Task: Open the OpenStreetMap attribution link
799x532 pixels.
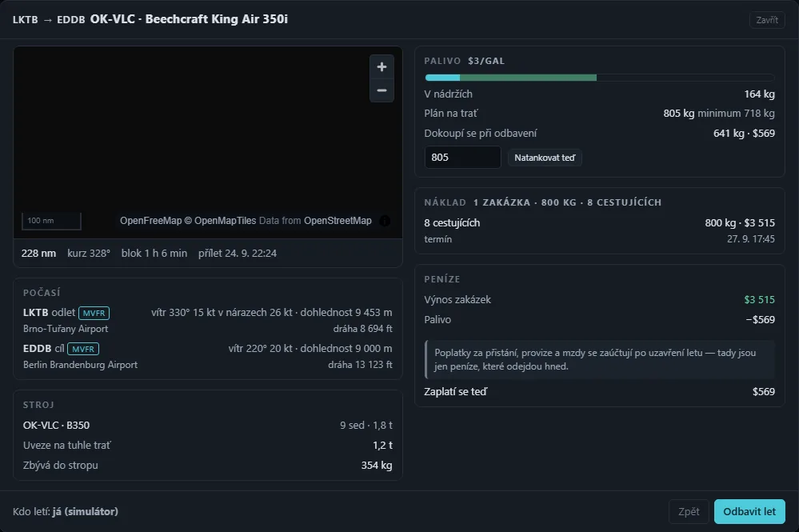Action: tap(338, 221)
